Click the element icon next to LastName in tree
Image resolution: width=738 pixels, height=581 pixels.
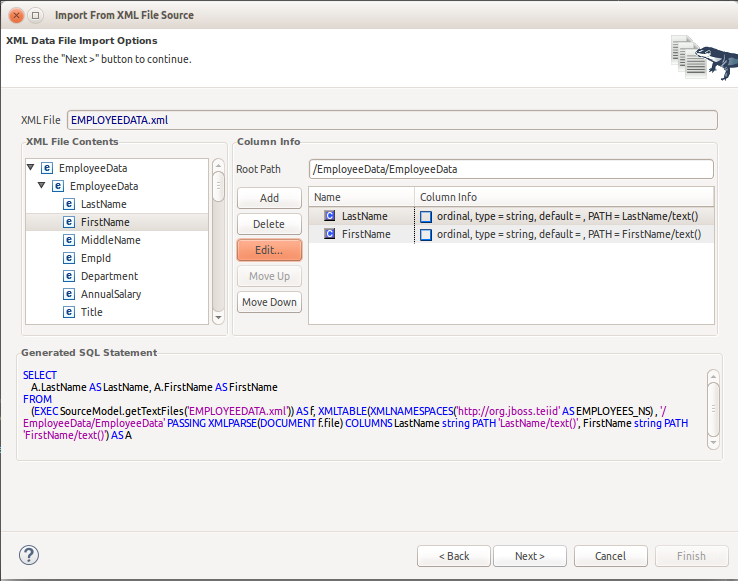(69, 204)
